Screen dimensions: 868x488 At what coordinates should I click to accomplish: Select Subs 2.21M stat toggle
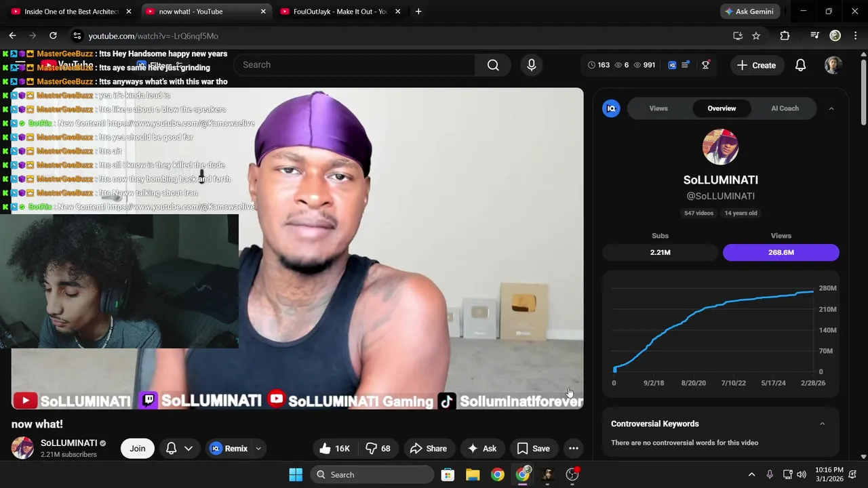click(x=660, y=252)
